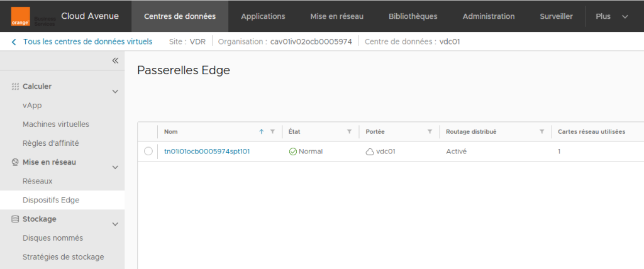Select the tn01i01ocb0005974spt101 row radio button
Screen dimensions: 644x269
click(148, 151)
